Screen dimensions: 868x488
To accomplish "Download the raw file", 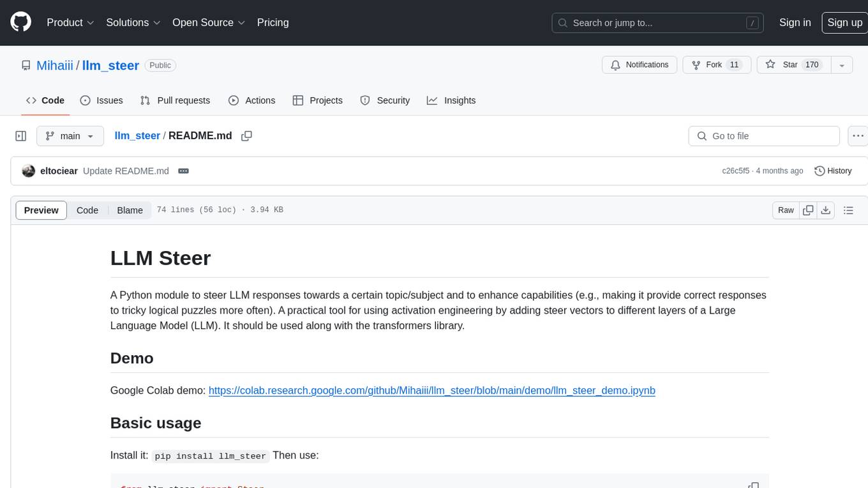I will [825, 210].
